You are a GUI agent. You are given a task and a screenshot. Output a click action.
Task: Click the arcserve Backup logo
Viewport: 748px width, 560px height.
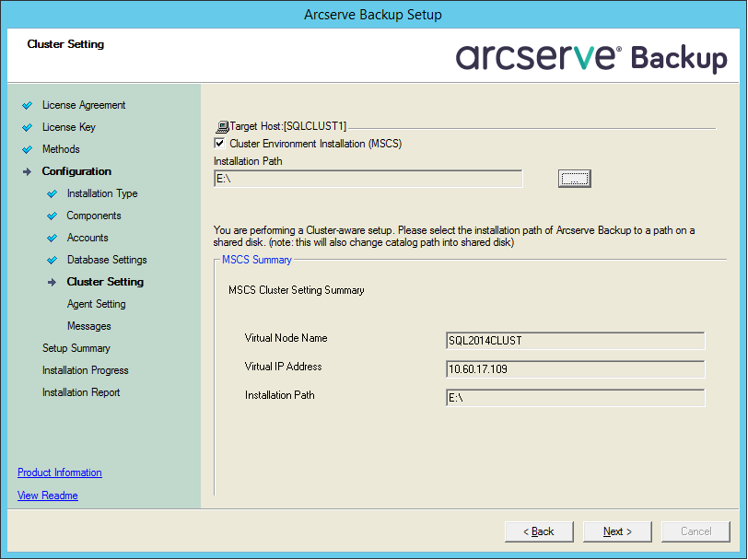pyautogui.click(x=594, y=55)
